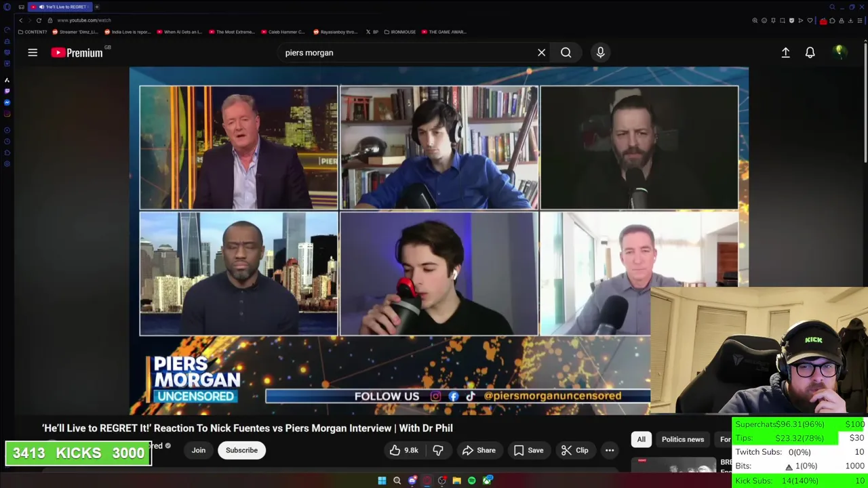868x488 pixels.
Task: Open the 'BP' X bookmark
Action: coord(372,32)
